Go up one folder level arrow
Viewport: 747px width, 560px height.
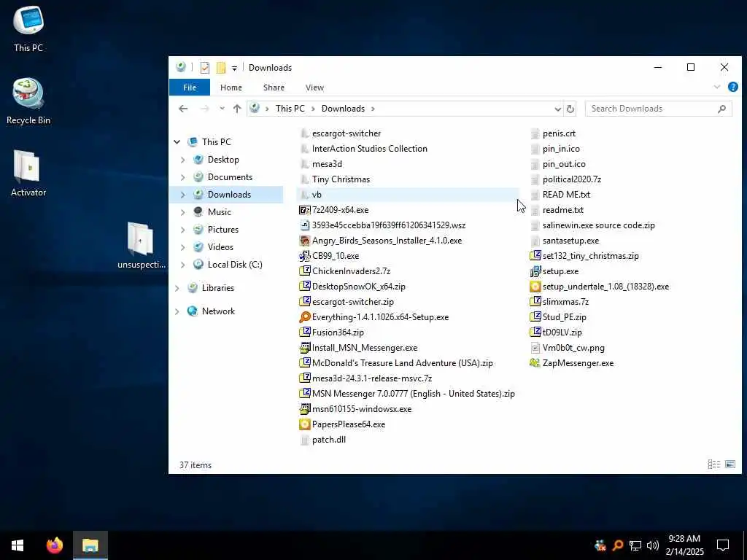point(237,109)
